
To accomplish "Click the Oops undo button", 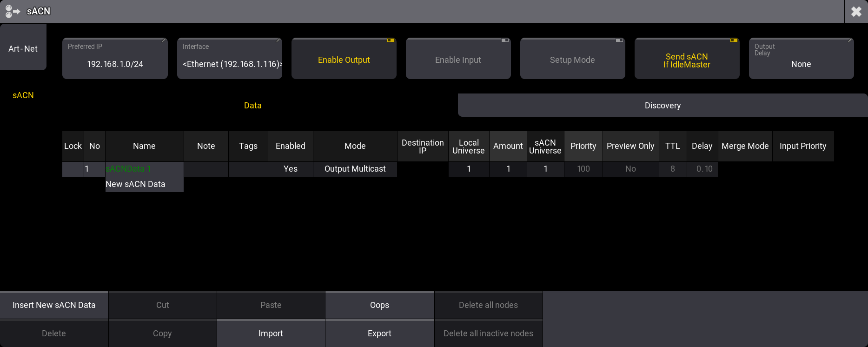I will (x=379, y=305).
